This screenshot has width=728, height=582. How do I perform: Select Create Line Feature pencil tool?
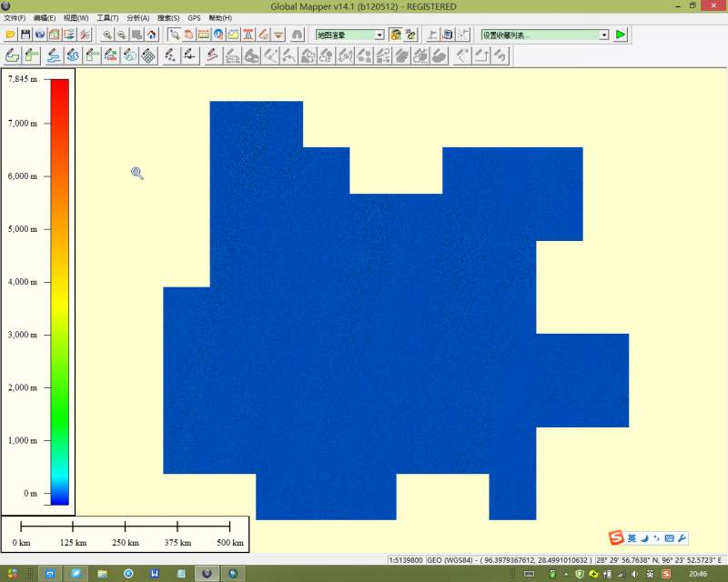click(54, 56)
